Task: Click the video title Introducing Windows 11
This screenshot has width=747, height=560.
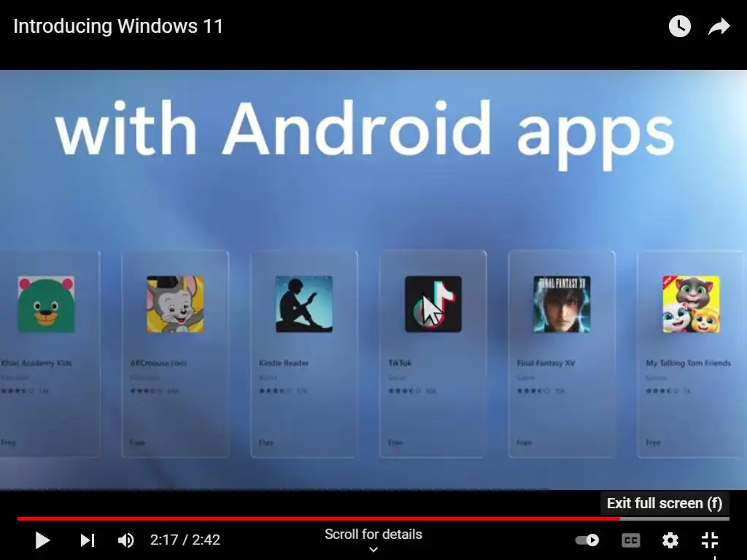Action: coord(118,26)
